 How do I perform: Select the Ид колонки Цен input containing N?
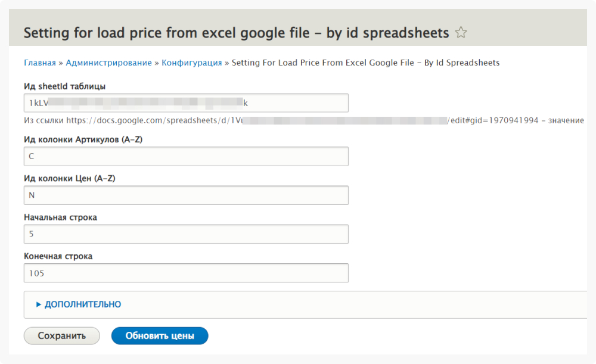[x=186, y=195]
